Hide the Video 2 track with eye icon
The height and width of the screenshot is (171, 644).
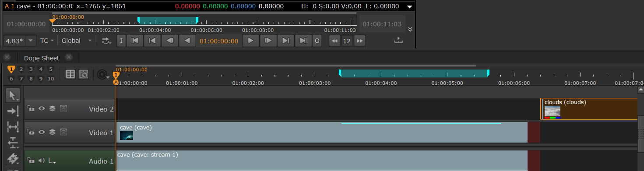coord(42,108)
